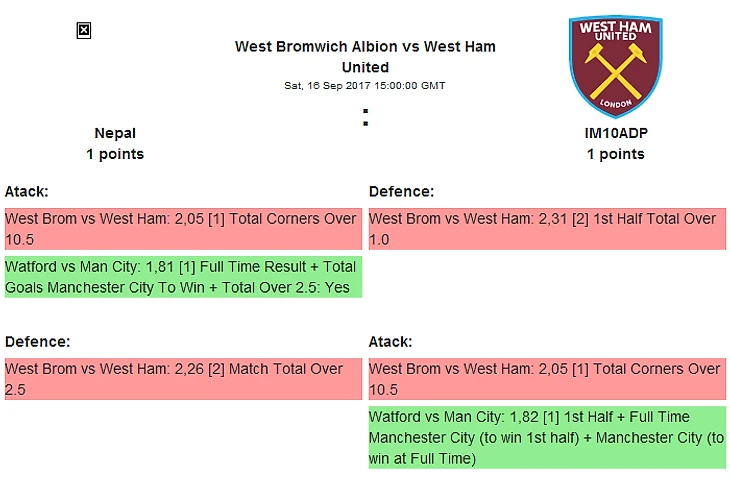Click the broken image icon at top left
The width and height of the screenshot is (730, 480).
coord(84,31)
